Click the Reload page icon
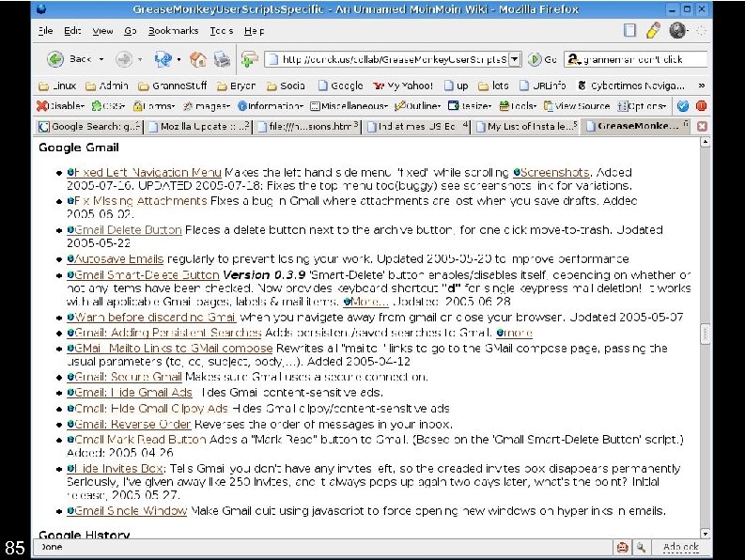The image size is (745, 560). tap(163, 59)
